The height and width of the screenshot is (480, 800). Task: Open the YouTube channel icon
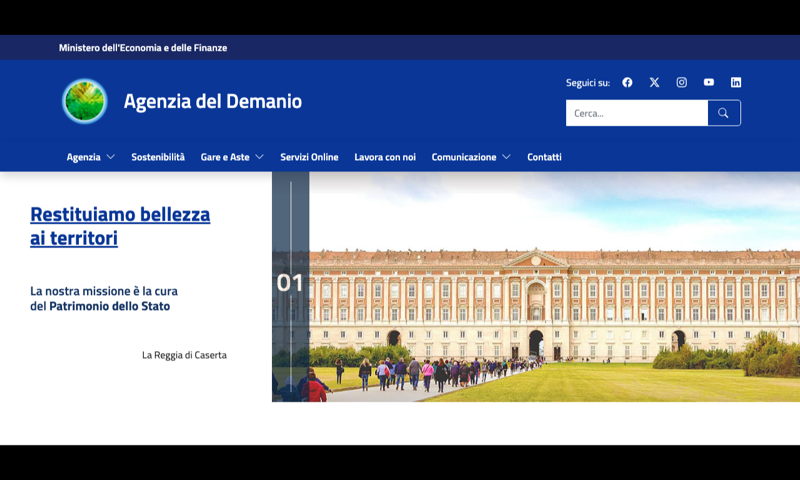[x=709, y=82]
